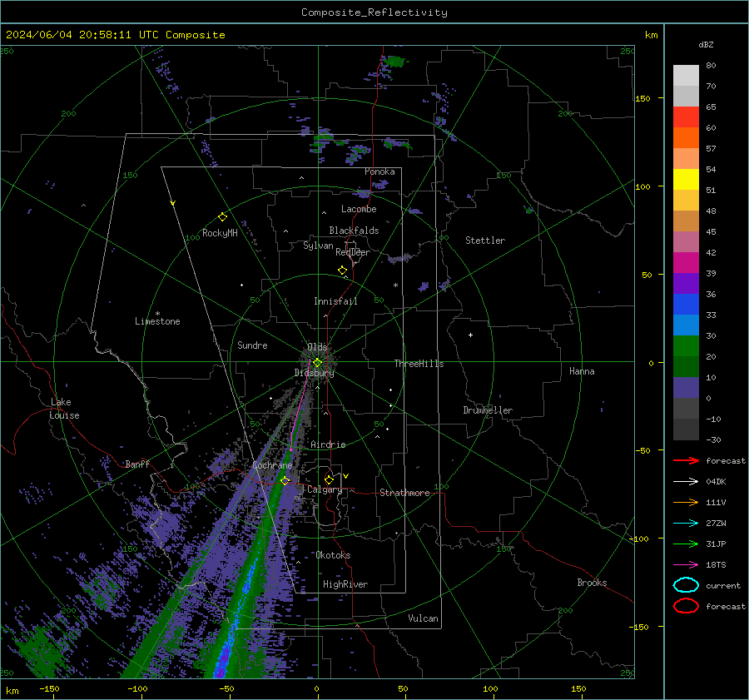Viewport: 749px width, 700px height.
Task: Click the Sundre label
Action: tap(252, 345)
